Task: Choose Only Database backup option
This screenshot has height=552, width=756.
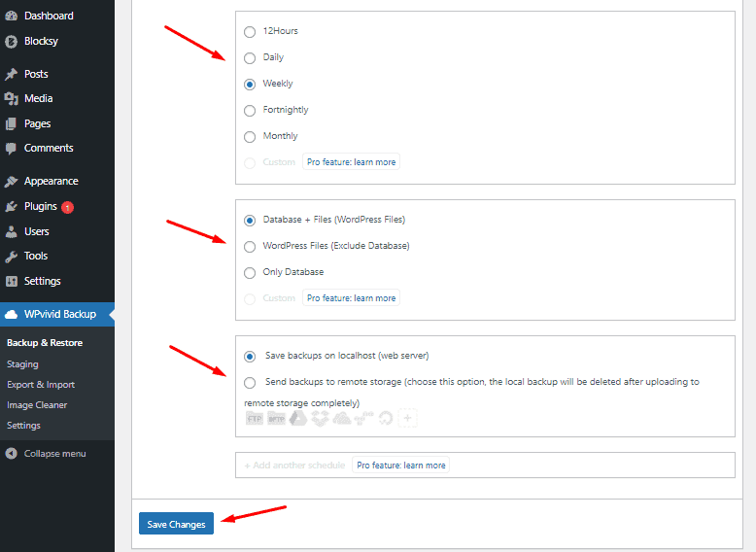Action: click(250, 273)
